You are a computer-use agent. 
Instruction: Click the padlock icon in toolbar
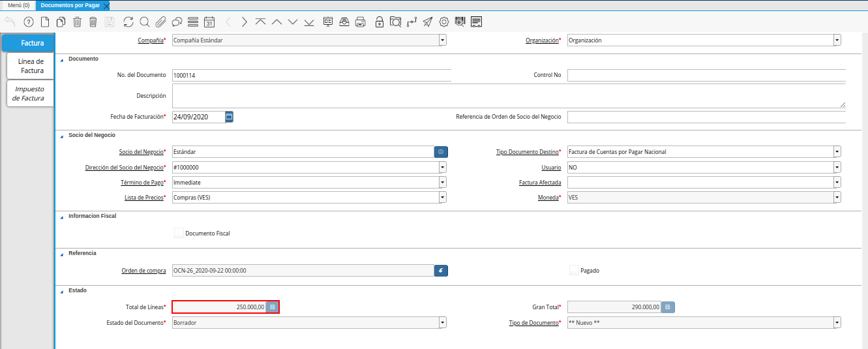pyautogui.click(x=380, y=22)
